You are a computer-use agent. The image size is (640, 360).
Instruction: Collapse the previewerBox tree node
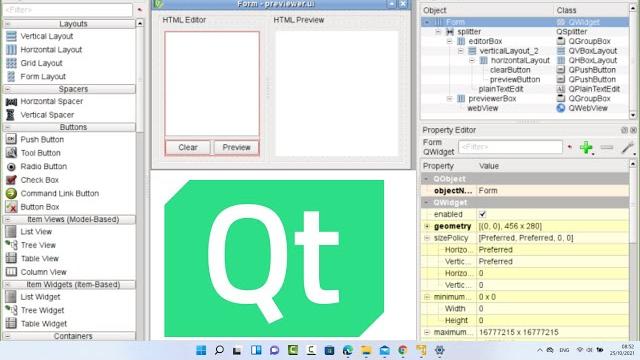point(449,99)
